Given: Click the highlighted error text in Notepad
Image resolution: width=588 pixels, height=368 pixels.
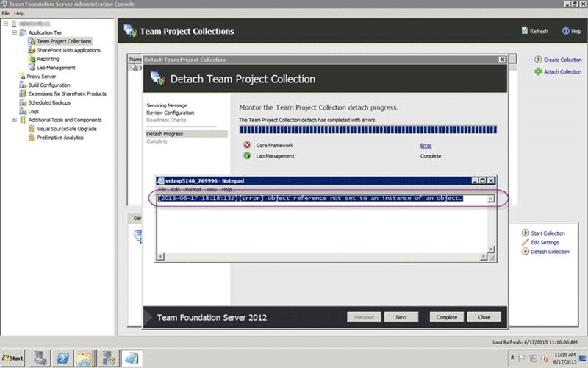Looking at the screenshot, I should [310, 198].
